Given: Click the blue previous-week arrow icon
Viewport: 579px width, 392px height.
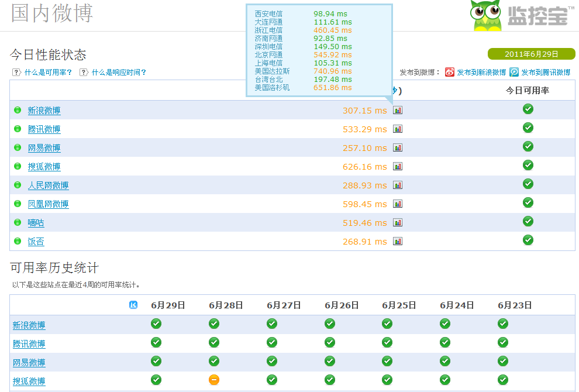Looking at the screenshot, I should click(133, 305).
